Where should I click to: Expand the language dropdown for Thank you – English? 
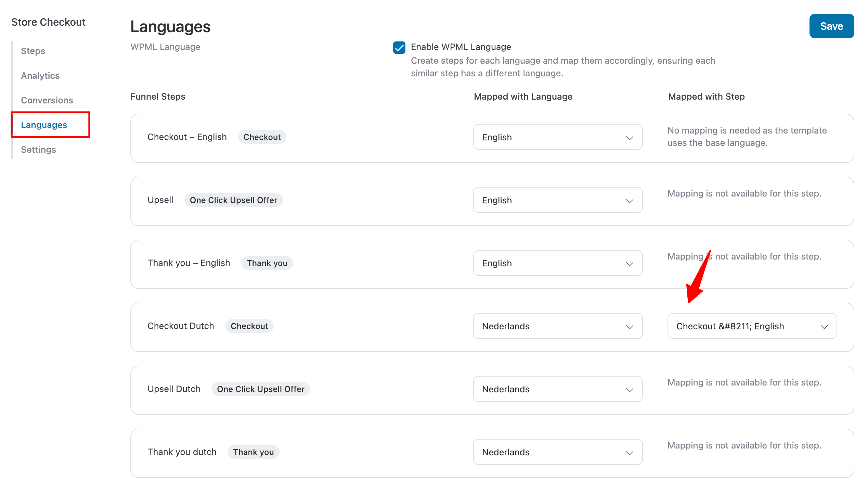[557, 263]
